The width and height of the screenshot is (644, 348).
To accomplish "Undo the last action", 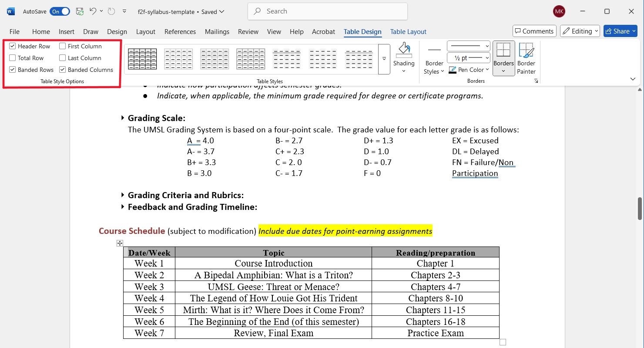I will pos(93,11).
